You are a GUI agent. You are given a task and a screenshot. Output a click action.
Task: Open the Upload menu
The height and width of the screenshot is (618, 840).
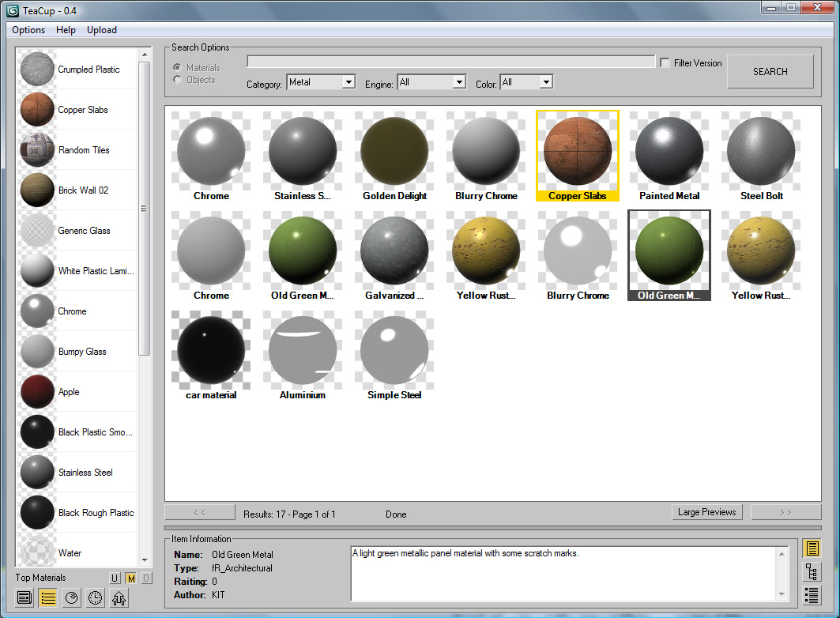(102, 30)
